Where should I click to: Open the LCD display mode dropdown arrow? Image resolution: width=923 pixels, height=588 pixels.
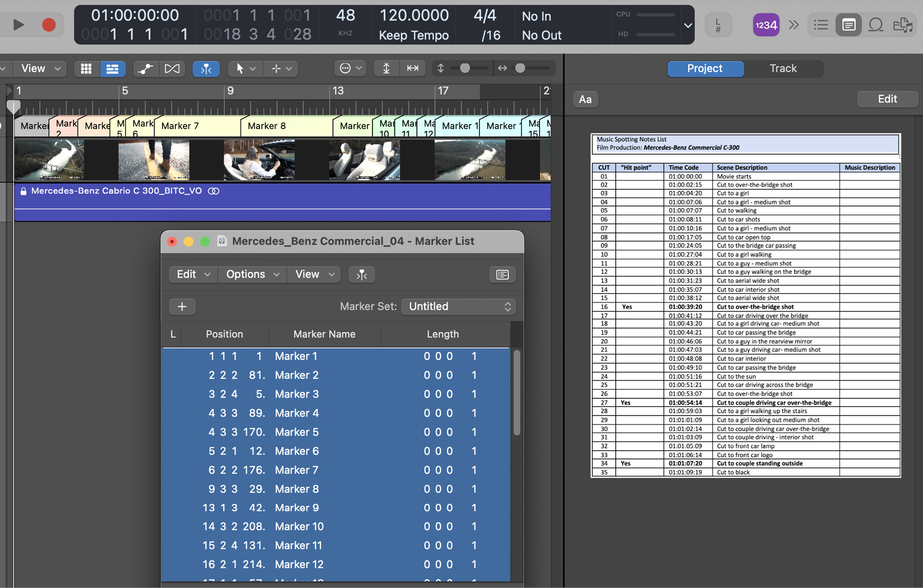pyautogui.click(x=688, y=25)
